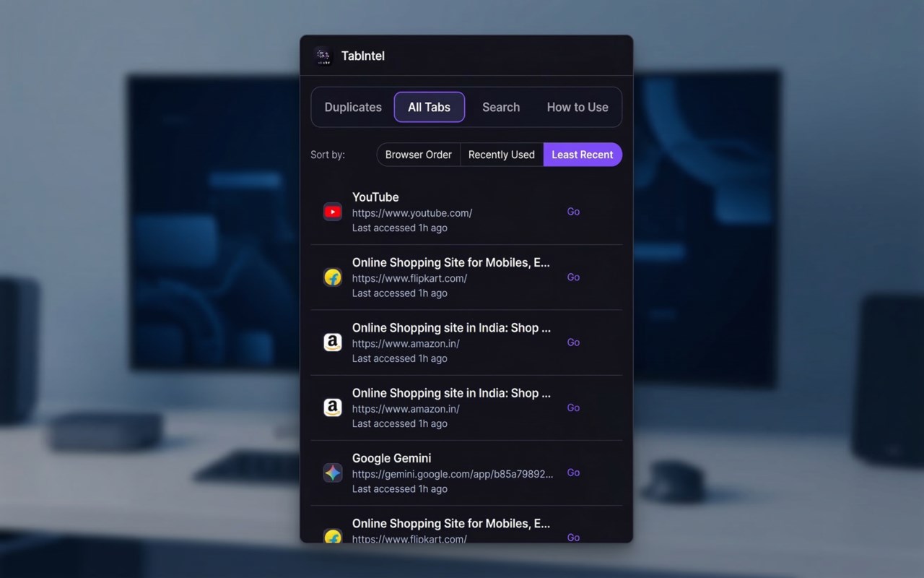
Task: Click the TabIntel title text
Action: 363,56
